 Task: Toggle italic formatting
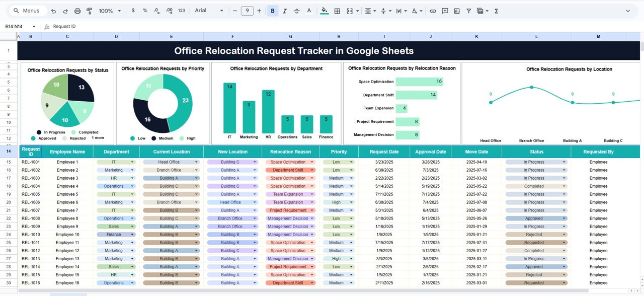coord(285,10)
